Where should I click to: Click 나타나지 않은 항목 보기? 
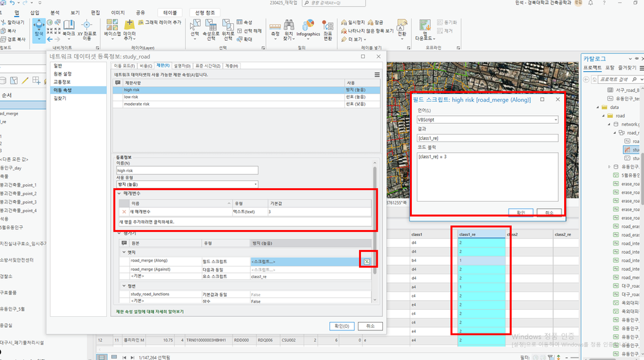click(367, 31)
